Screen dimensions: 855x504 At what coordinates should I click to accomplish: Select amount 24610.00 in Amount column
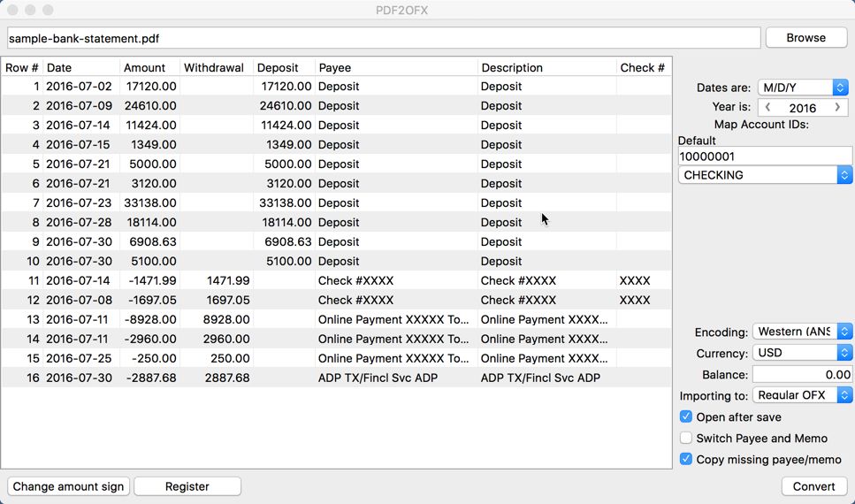pos(150,106)
